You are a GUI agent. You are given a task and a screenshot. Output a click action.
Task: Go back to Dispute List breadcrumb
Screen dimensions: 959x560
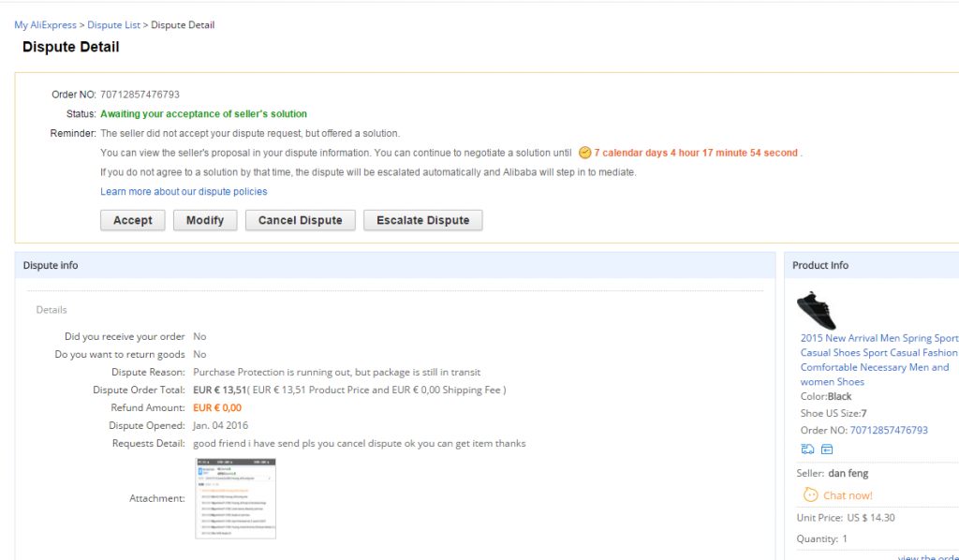(x=113, y=25)
